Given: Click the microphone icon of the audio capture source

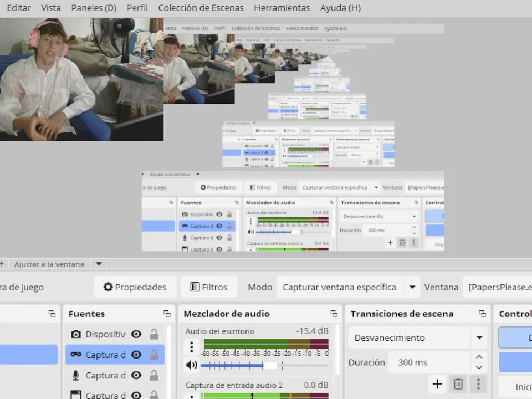Looking at the screenshot, I should point(76,375).
